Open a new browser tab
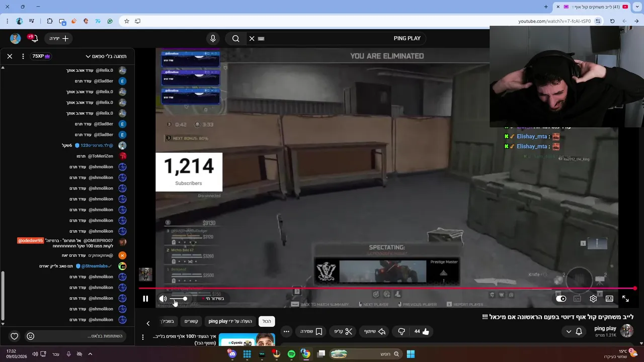The height and width of the screenshot is (362, 644). pyautogui.click(x=546, y=7)
